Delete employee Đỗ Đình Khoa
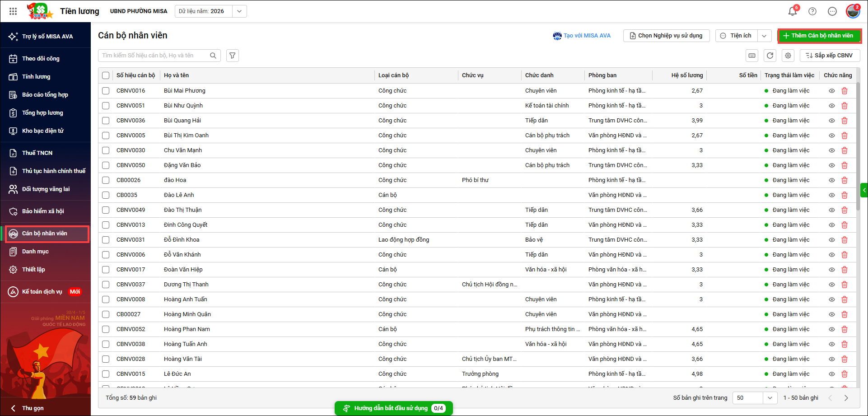This screenshot has width=868, height=416. click(x=845, y=240)
